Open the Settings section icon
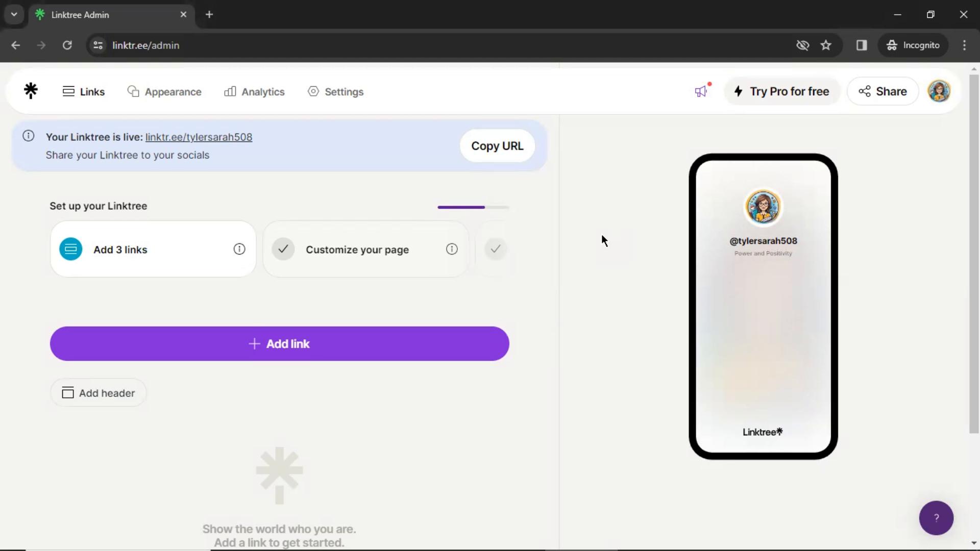The width and height of the screenshot is (980, 551). pos(313,91)
